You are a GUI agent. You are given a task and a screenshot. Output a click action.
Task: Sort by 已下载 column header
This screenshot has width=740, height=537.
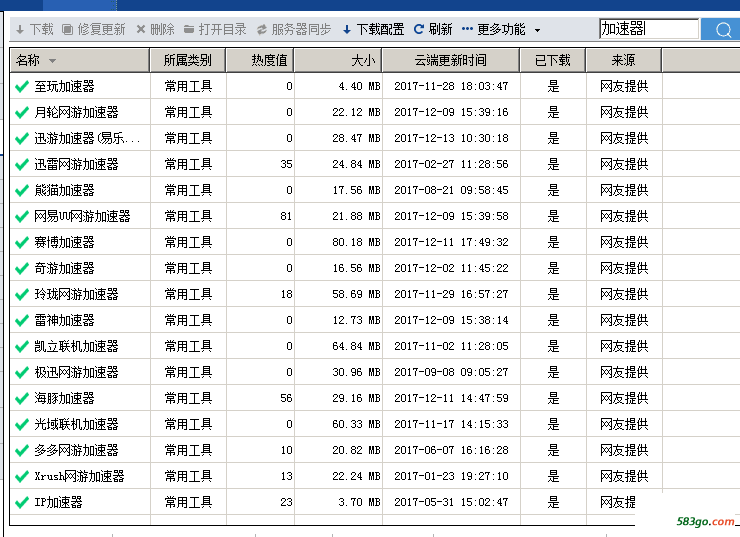tap(553, 60)
